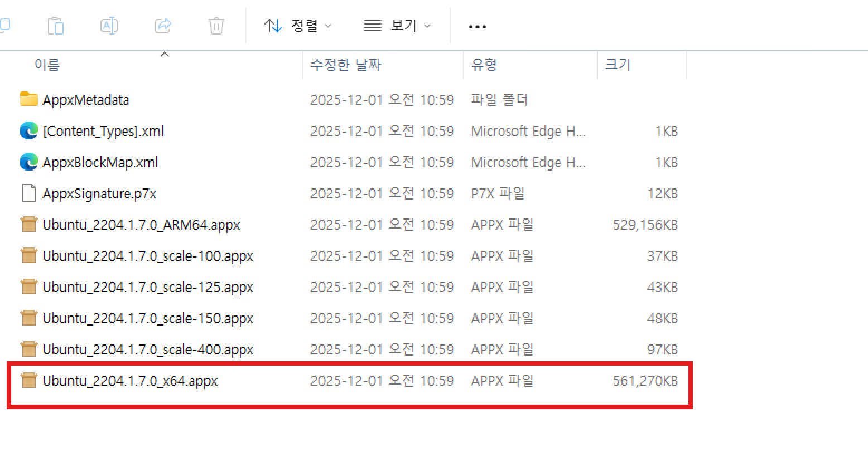Sort by the 크기 column header
The height and width of the screenshot is (476, 868).
coord(618,65)
